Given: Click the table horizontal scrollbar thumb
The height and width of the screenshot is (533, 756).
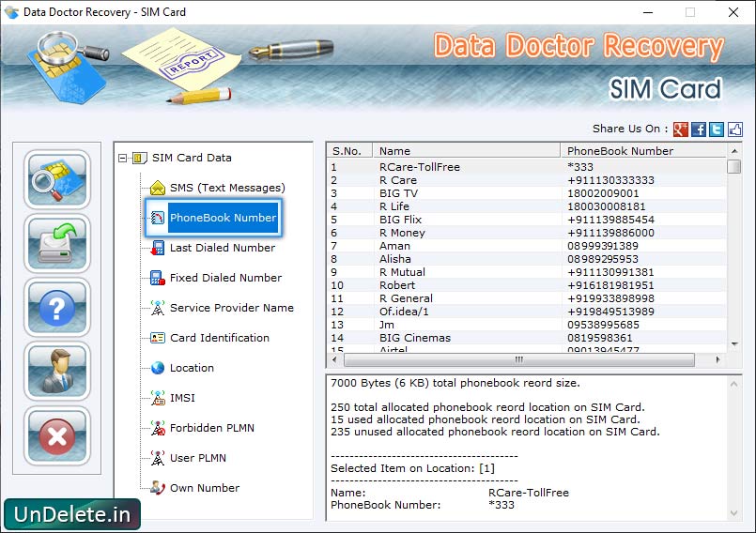Looking at the screenshot, I should pos(518,359).
